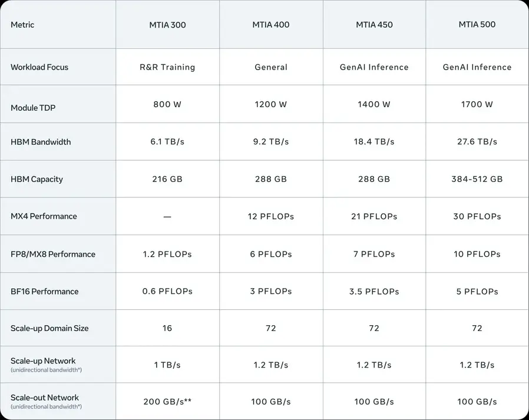Select the MX4 Performance row label
529x420 pixels.
click(44, 216)
